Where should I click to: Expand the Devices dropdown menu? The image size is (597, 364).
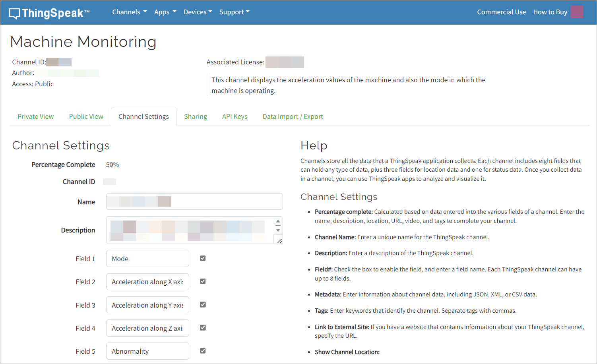point(198,12)
